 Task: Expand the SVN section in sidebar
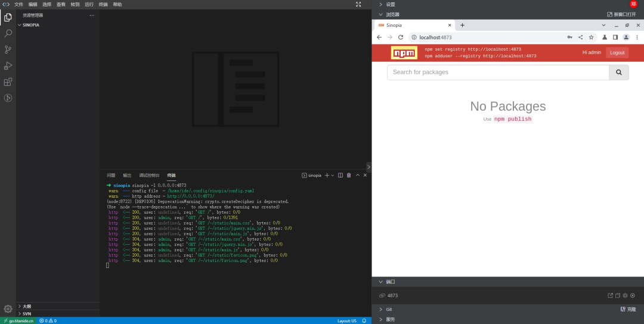coord(26,313)
